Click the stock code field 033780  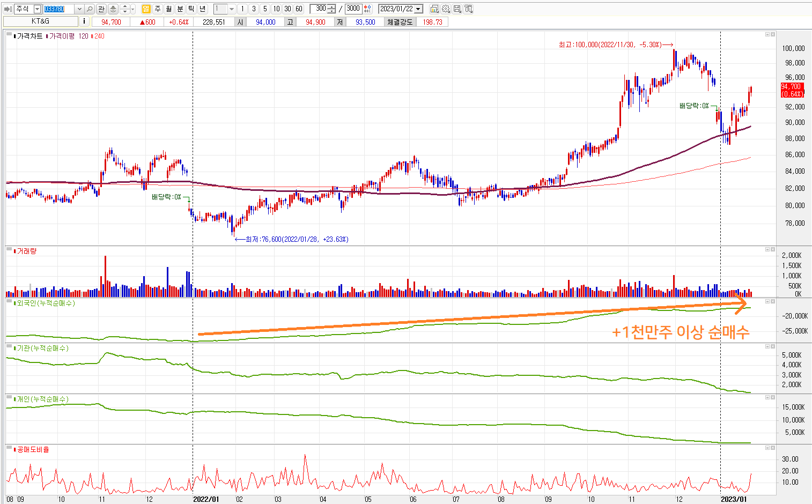pos(59,9)
